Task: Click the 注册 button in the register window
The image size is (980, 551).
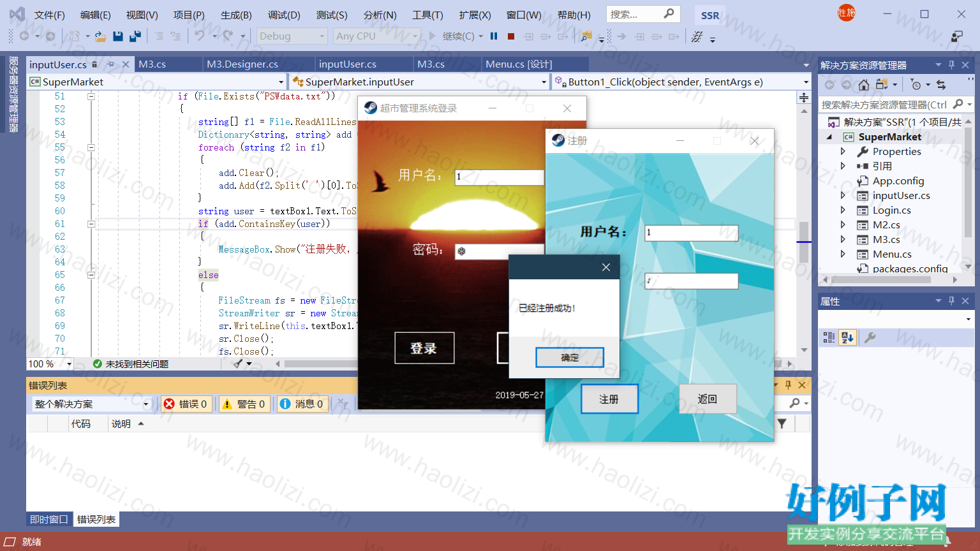Action: pos(609,399)
